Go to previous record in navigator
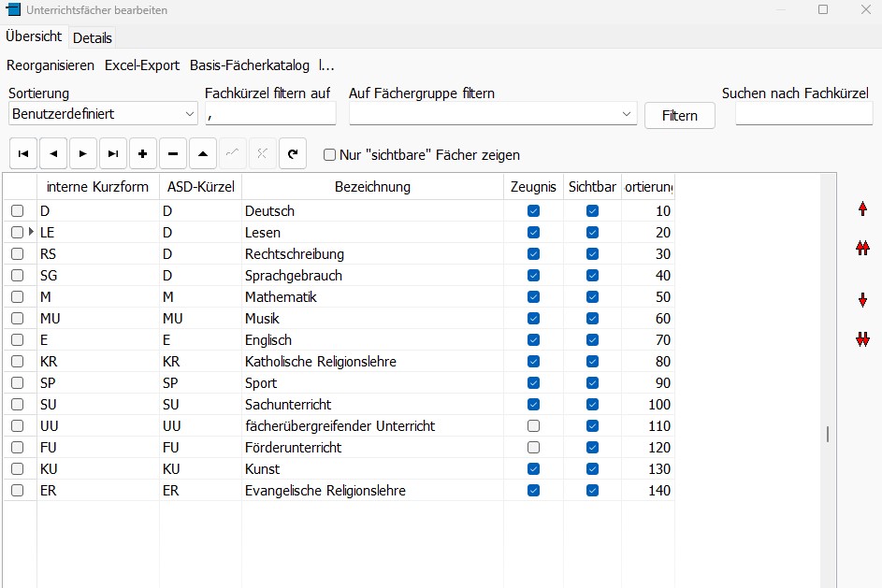 coord(53,153)
